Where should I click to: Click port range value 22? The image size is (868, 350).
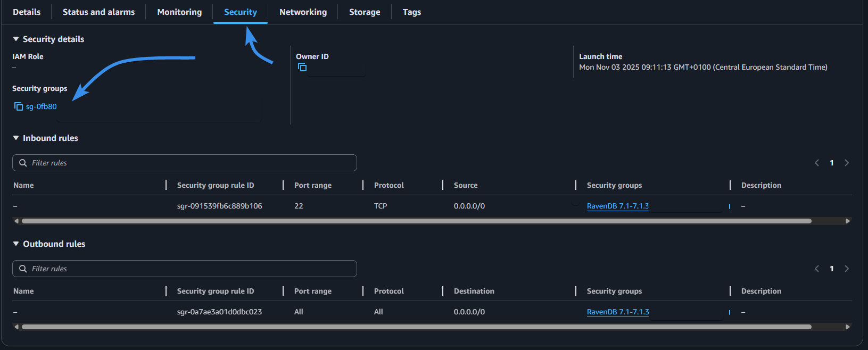click(299, 206)
